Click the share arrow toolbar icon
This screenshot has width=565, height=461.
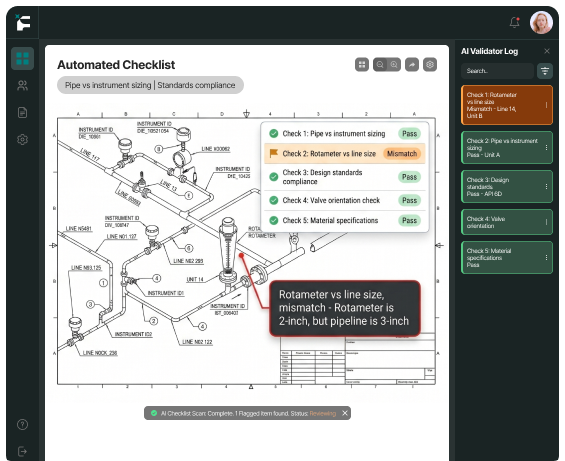click(x=412, y=65)
